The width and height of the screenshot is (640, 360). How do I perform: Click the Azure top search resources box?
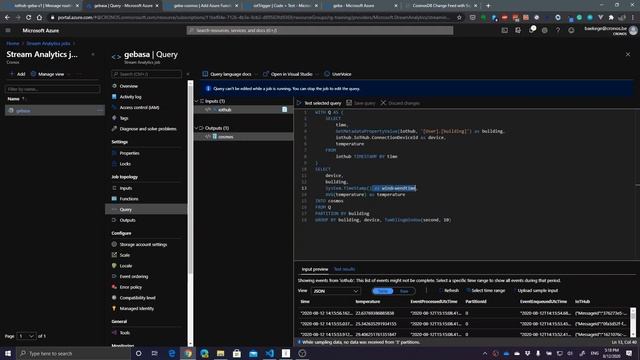pyautogui.click(x=320, y=30)
